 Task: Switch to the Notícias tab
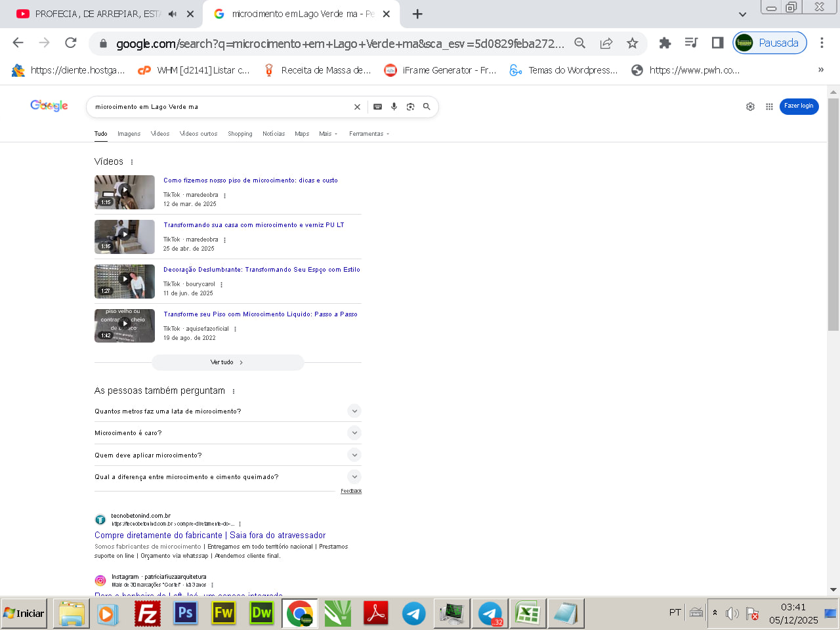click(x=274, y=134)
